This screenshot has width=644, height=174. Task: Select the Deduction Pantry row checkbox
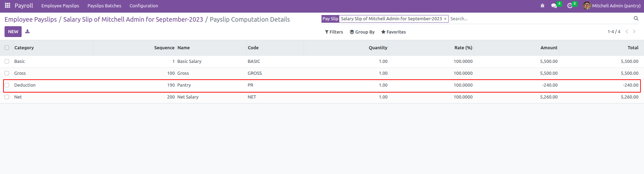(7, 85)
